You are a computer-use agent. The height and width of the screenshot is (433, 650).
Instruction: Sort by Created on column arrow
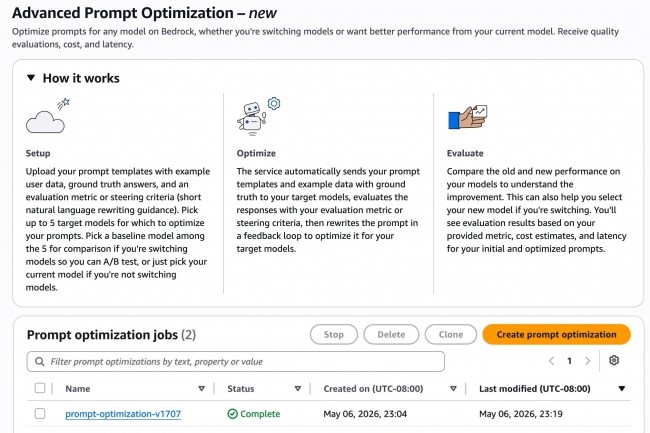click(453, 389)
